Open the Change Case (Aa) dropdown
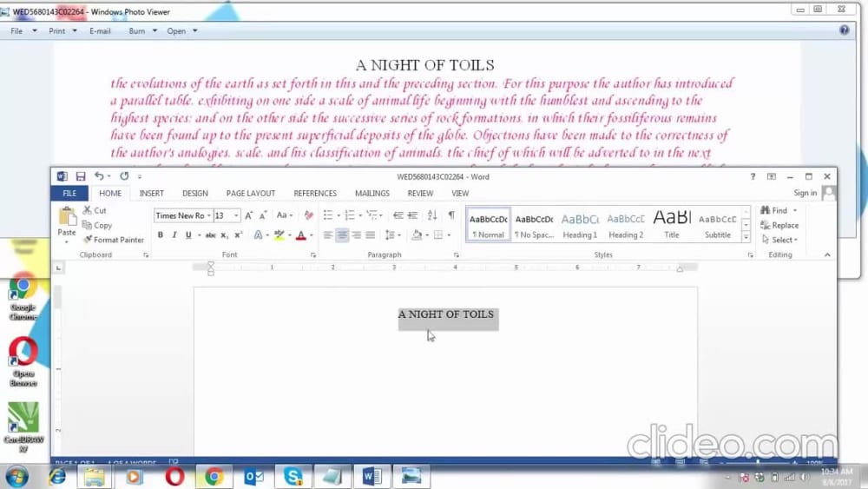 [285, 215]
